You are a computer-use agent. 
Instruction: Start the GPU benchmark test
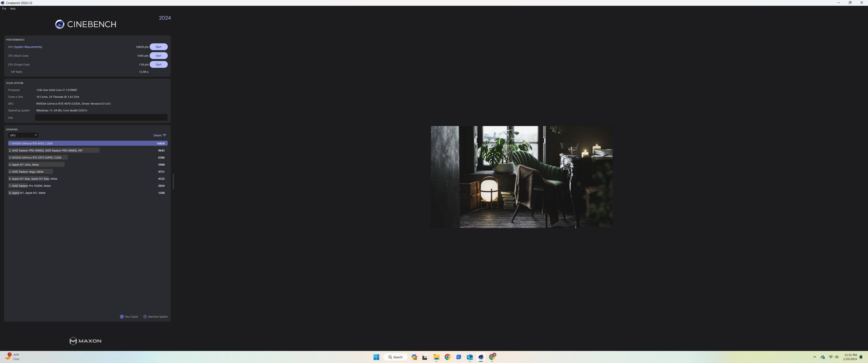(158, 47)
